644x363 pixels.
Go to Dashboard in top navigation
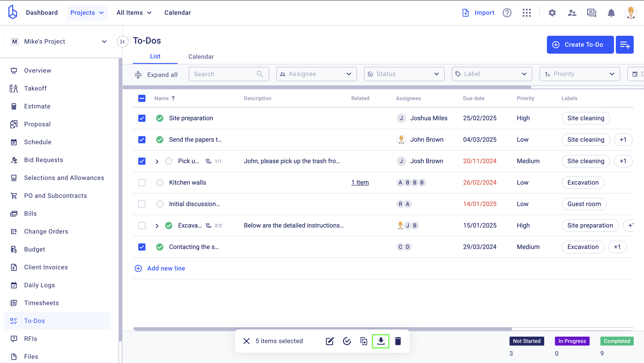pyautogui.click(x=42, y=13)
